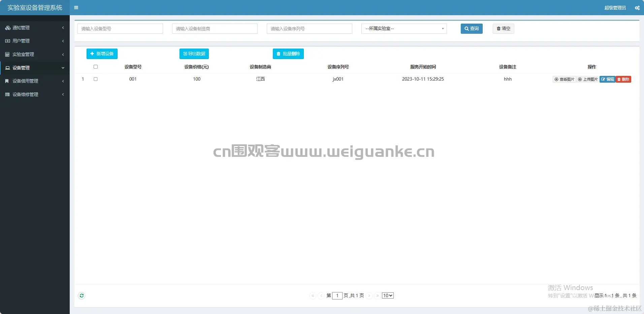Click the 查询 search button

(472, 29)
